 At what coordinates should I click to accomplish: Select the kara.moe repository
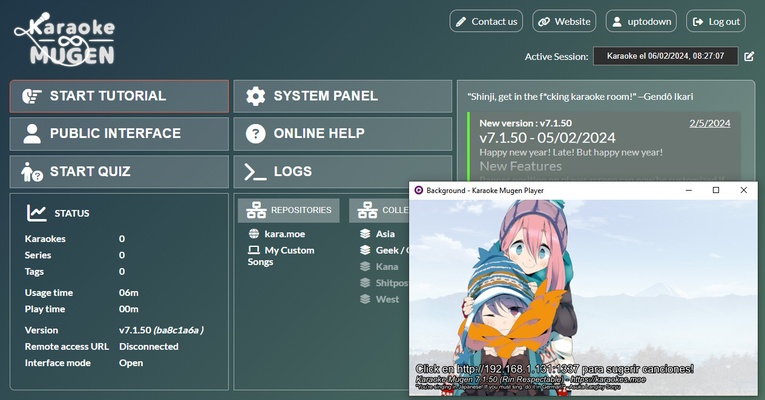pos(284,234)
